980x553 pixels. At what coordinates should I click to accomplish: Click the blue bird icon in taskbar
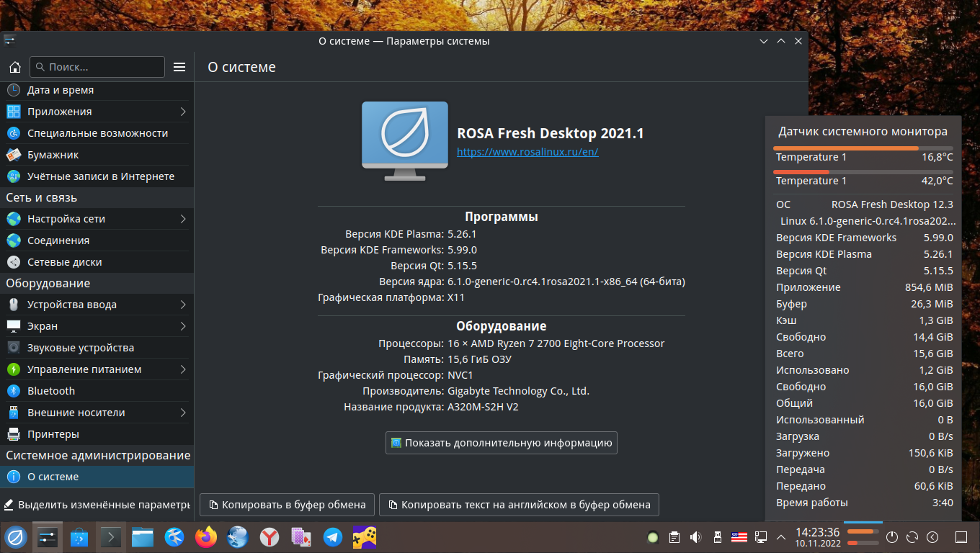tap(174, 537)
